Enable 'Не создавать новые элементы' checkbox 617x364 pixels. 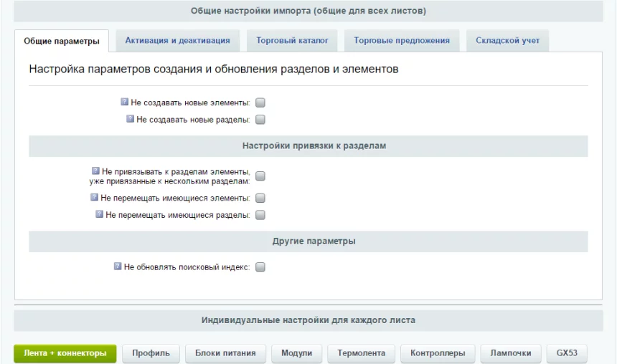pos(260,103)
